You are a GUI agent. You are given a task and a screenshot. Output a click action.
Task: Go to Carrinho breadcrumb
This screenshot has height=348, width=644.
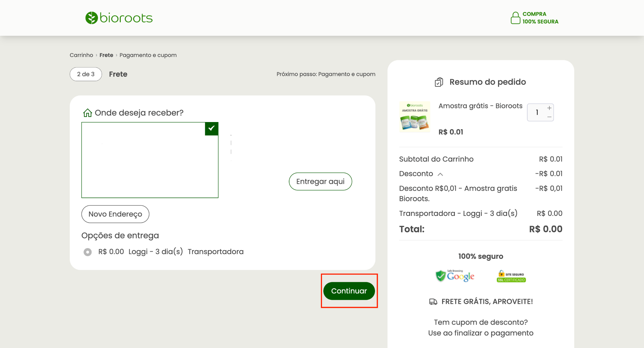point(82,55)
